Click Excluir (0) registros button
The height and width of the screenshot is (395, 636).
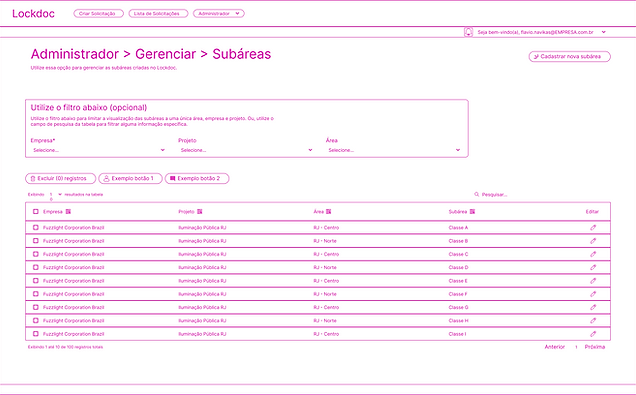coord(60,178)
